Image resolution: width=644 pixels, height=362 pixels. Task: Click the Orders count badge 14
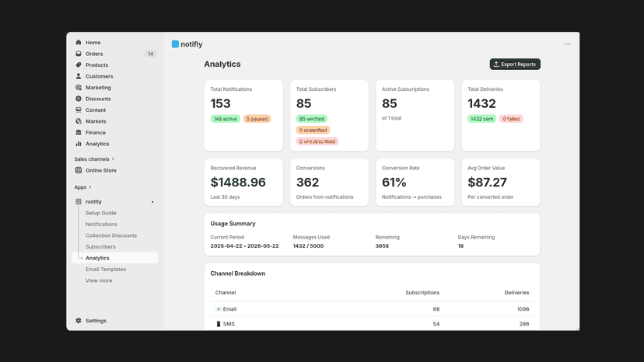click(151, 54)
